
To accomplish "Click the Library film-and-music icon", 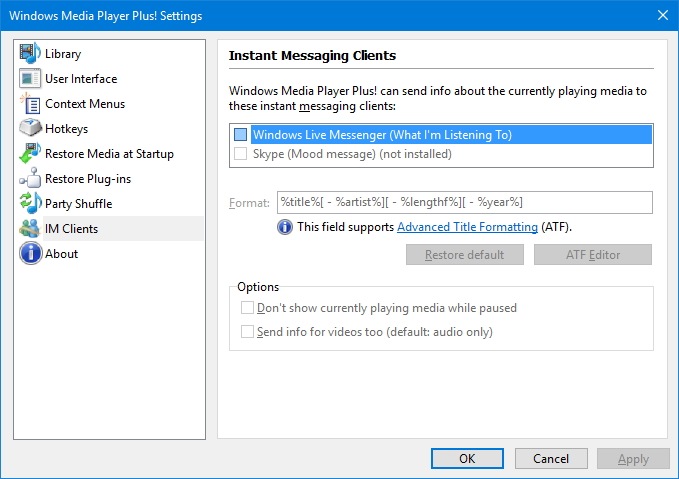I will pos(30,53).
